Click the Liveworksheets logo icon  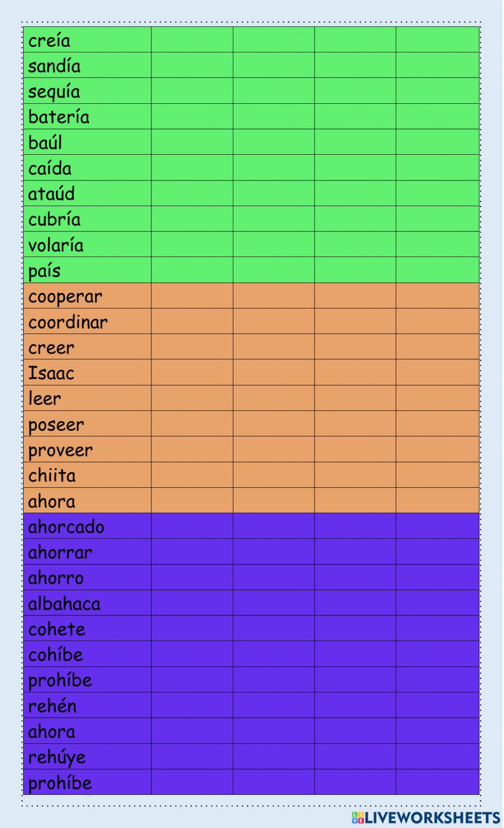point(358,817)
